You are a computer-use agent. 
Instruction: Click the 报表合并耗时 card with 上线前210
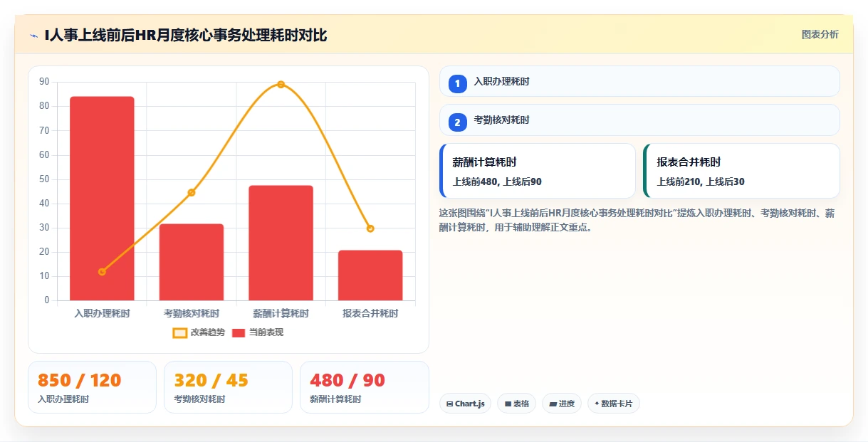point(741,171)
